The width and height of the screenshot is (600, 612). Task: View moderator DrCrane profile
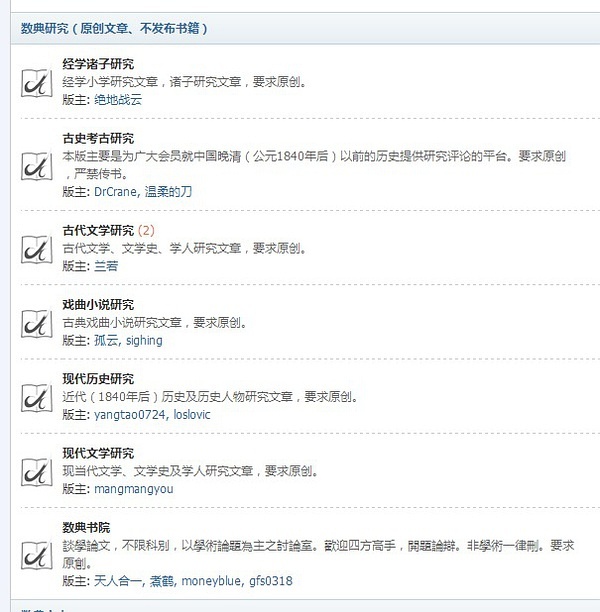pos(116,192)
